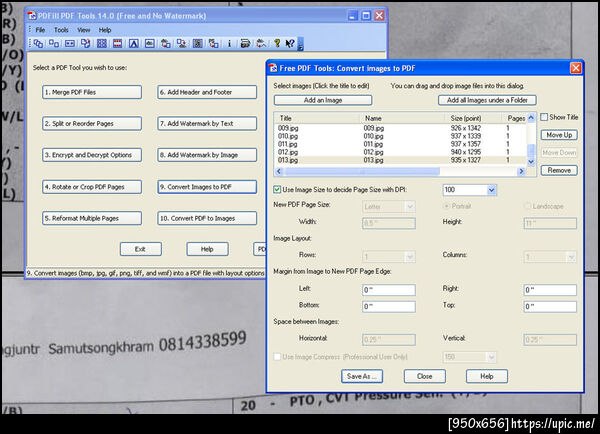The width and height of the screenshot is (600, 434).
Task: Click the info 'i' toolbar icon
Action: tap(230, 44)
